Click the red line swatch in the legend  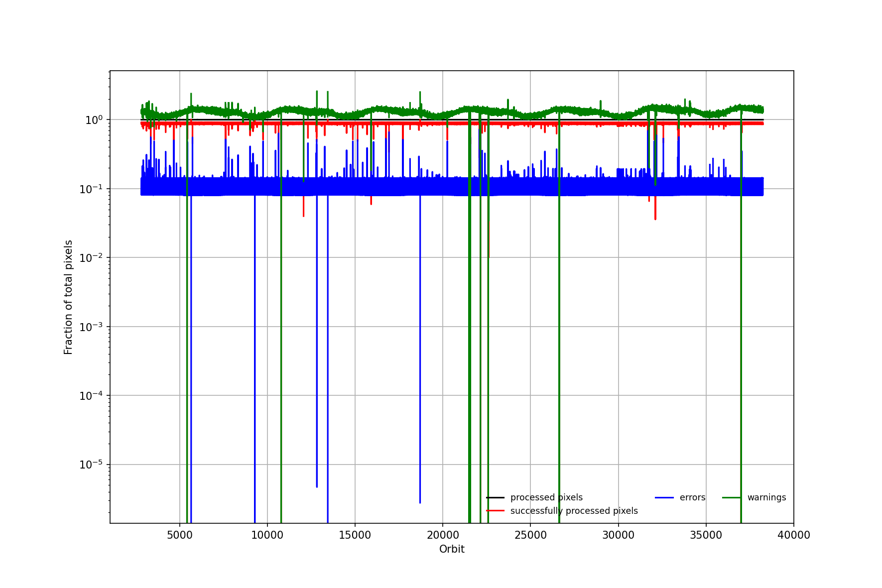pyautogui.click(x=495, y=511)
